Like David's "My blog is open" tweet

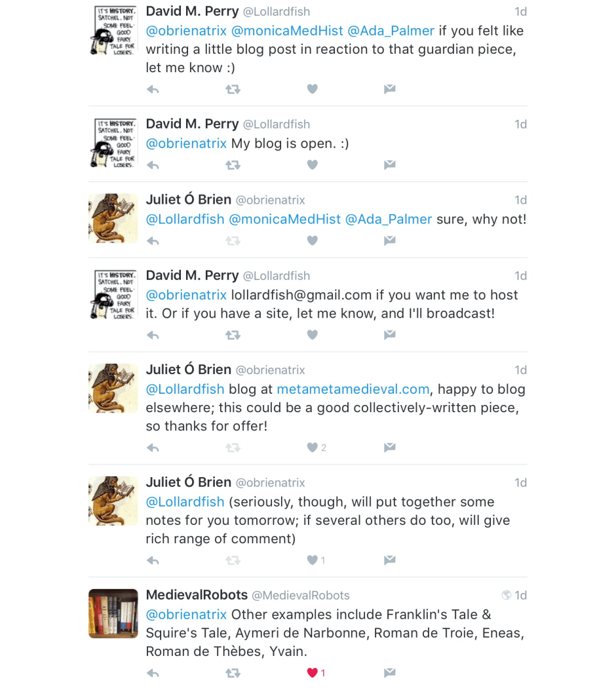313,165
